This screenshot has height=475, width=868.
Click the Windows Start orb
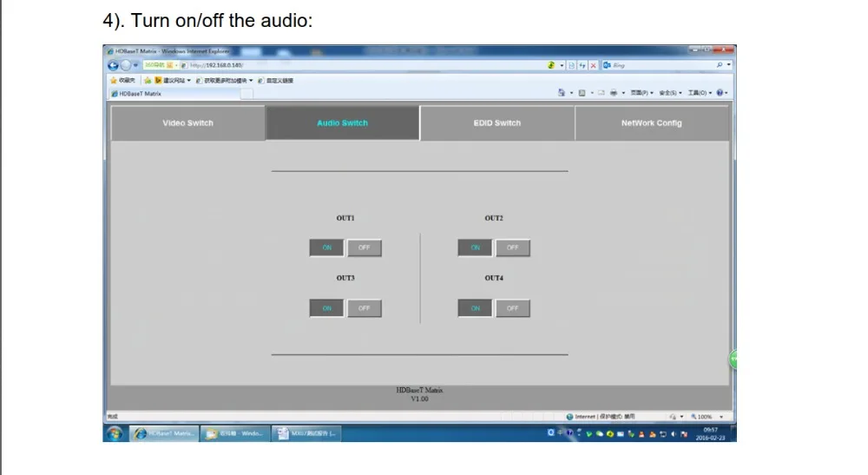pyautogui.click(x=115, y=433)
